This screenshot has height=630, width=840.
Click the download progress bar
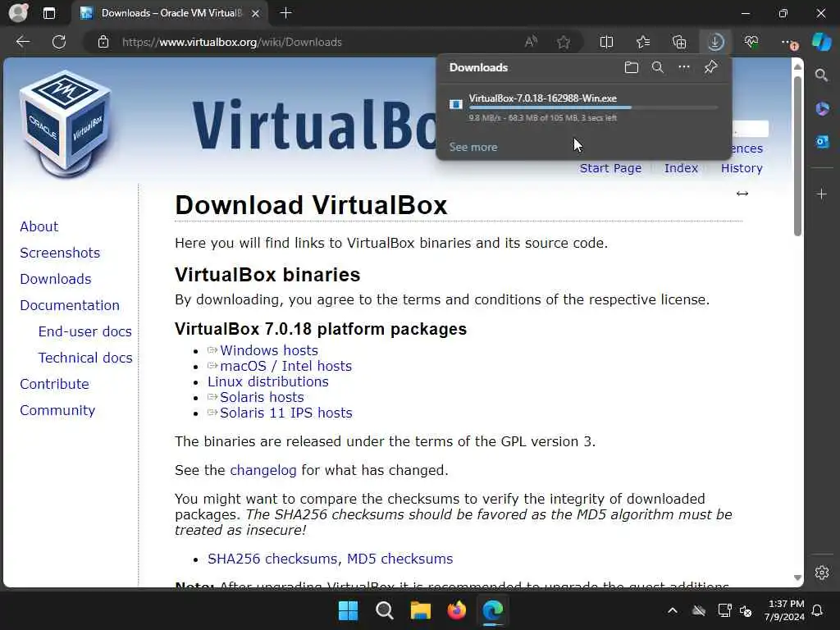(593, 107)
